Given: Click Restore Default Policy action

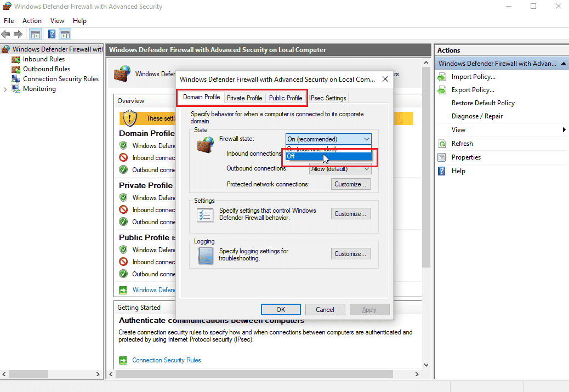Looking at the screenshot, I should tap(483, 103).
